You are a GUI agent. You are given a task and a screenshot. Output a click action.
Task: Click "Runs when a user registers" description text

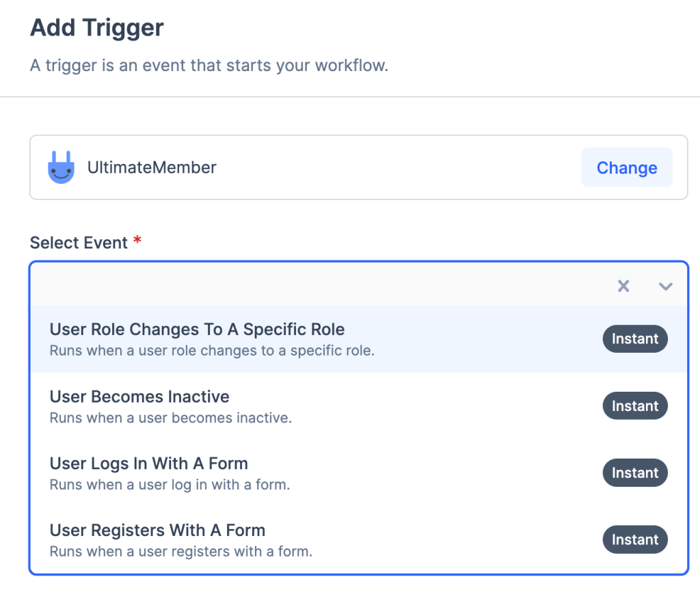(180, 552)
